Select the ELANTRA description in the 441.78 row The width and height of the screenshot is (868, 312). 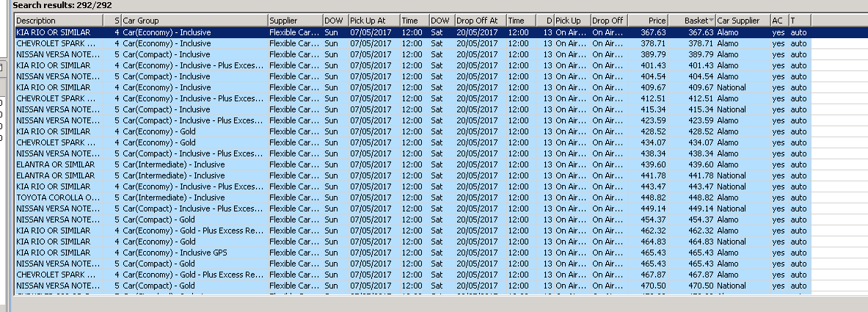pyautogui.click(x=59, y=175)
